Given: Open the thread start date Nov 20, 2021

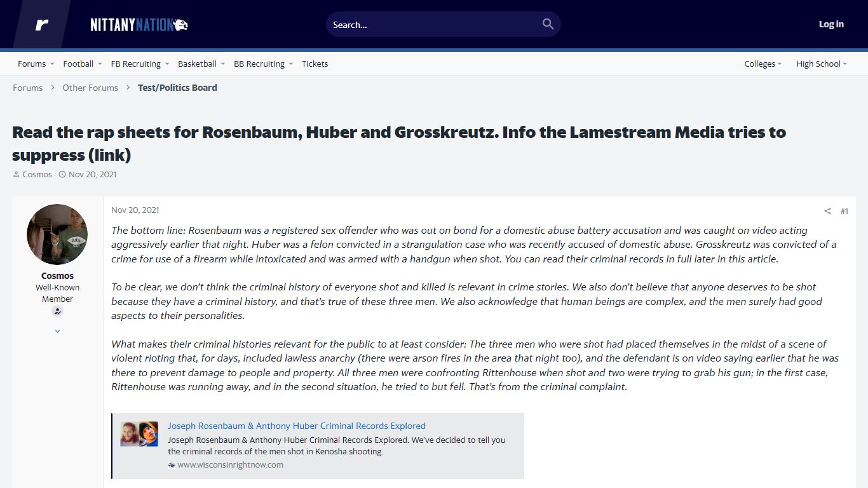Looking at the screenshot, I should (x=92, y=174).
